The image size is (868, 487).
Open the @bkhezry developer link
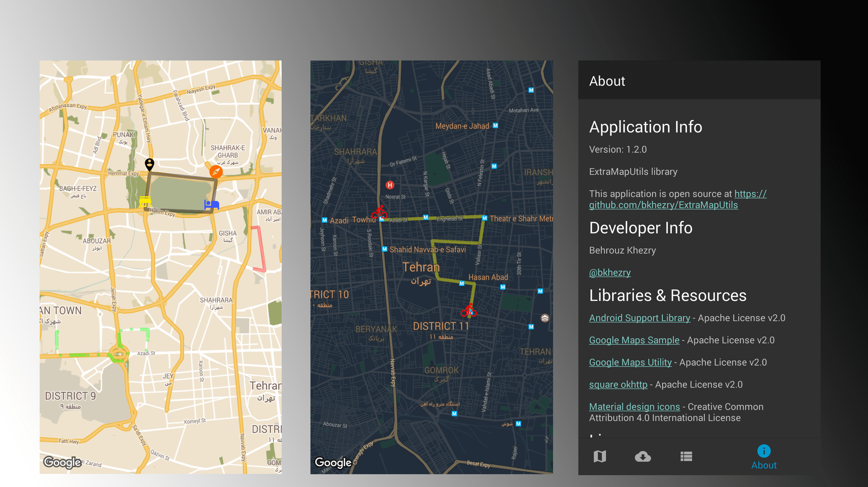pos(610,272)
